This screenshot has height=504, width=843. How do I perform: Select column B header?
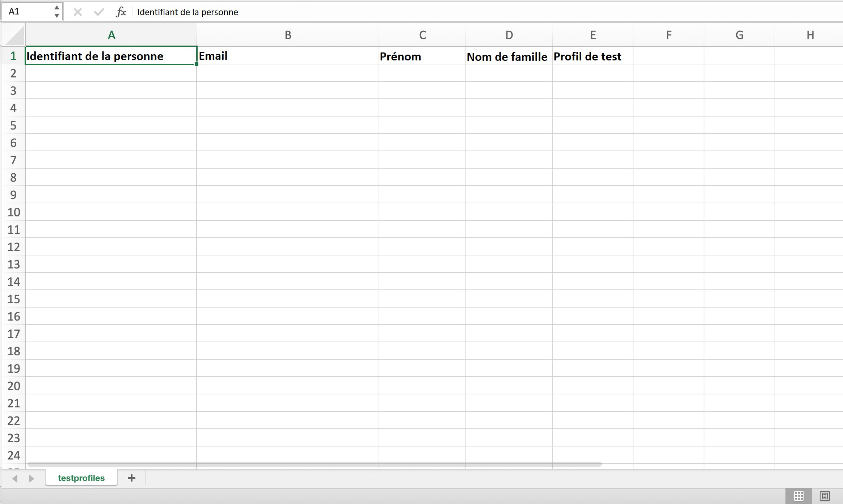288,35
